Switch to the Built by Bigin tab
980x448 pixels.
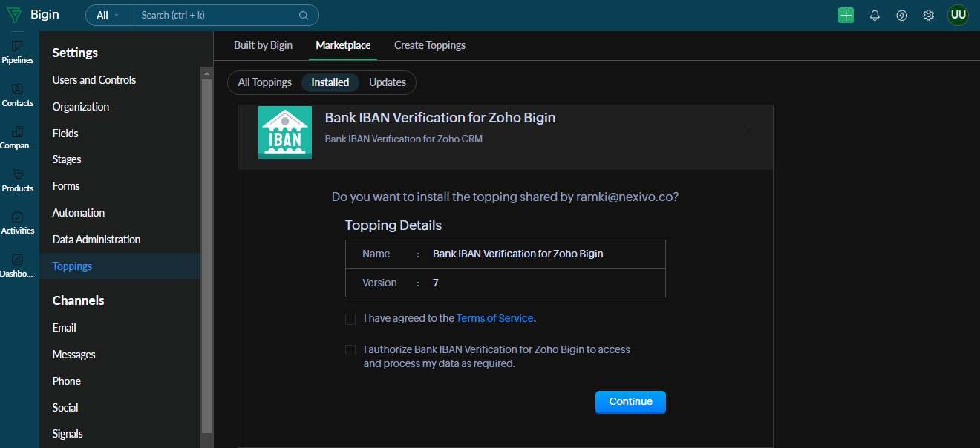(x=263, y=45)
